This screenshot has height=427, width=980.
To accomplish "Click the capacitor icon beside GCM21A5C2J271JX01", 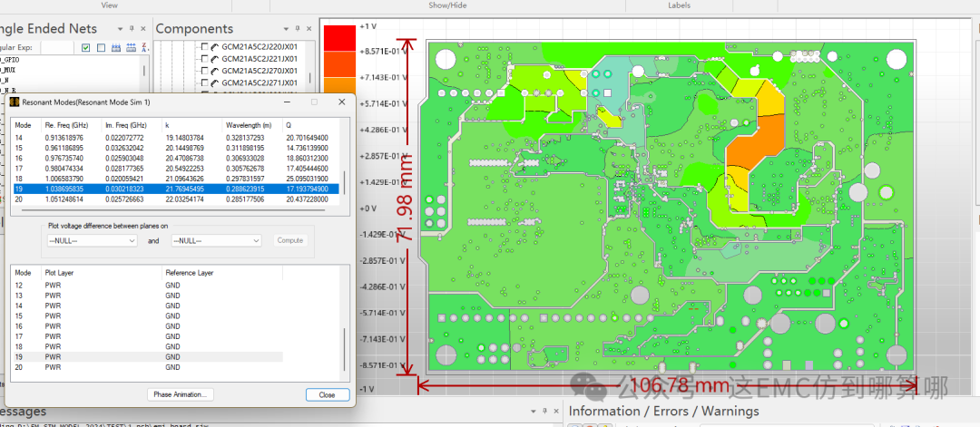I will click(214, 82).
